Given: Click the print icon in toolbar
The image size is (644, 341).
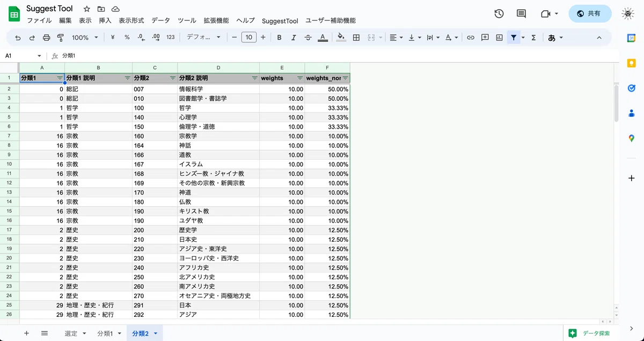Looking at the screenshot, I should coord(46,38).
